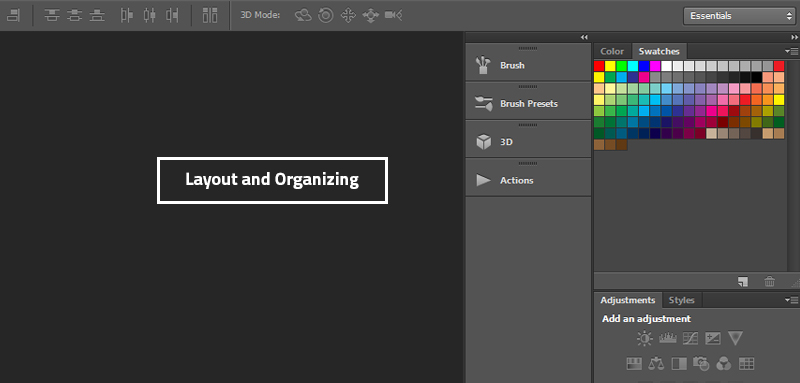Click Distribute Bottom Edges icon

click(x=97, y=15)
